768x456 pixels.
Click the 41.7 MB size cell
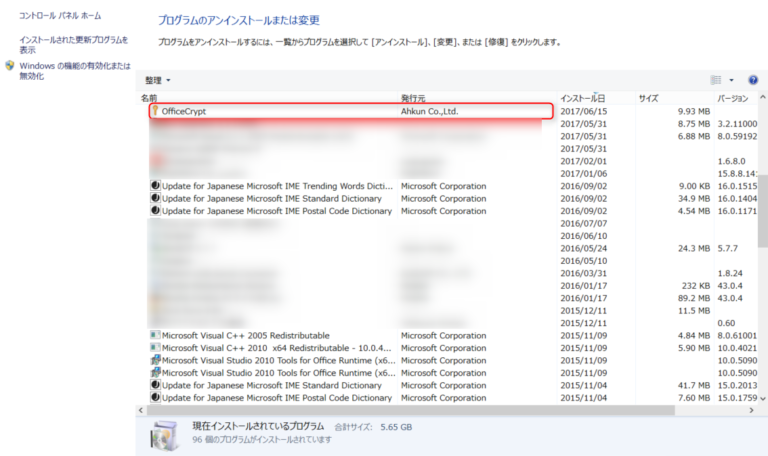point(694,385)
